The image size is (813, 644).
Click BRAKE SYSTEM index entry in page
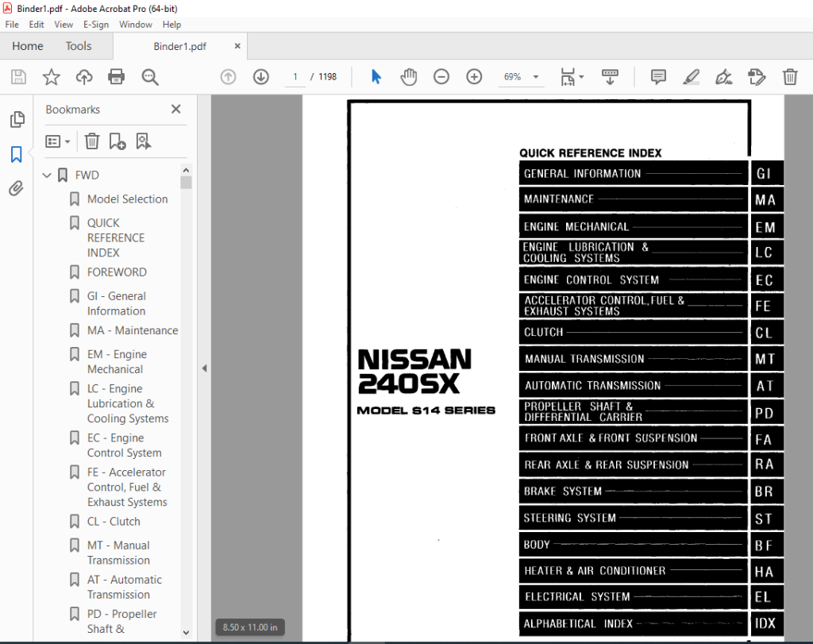point(633,491)
